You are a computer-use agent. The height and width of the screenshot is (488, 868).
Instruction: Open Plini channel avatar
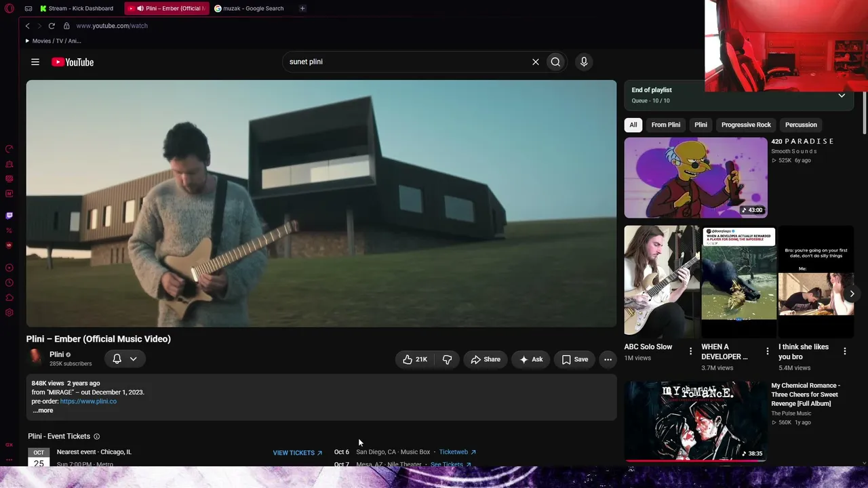coord(35,358)
